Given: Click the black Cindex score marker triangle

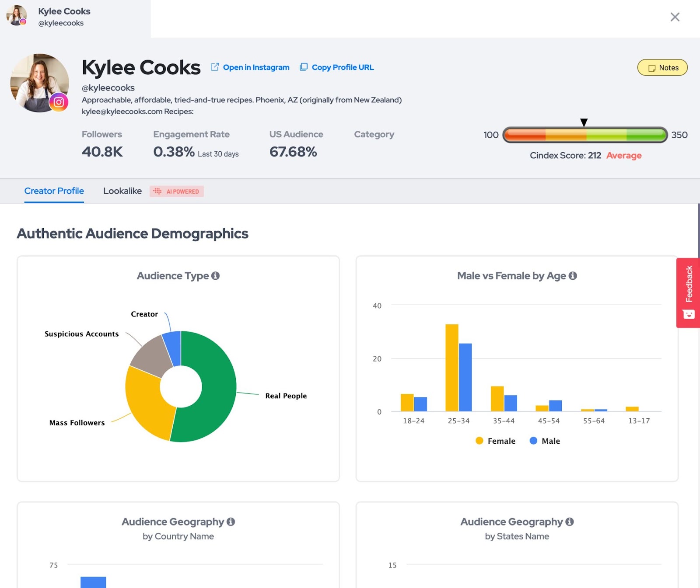Looking at the screenshot, I should pyautogui.click(x=584, y=122).
